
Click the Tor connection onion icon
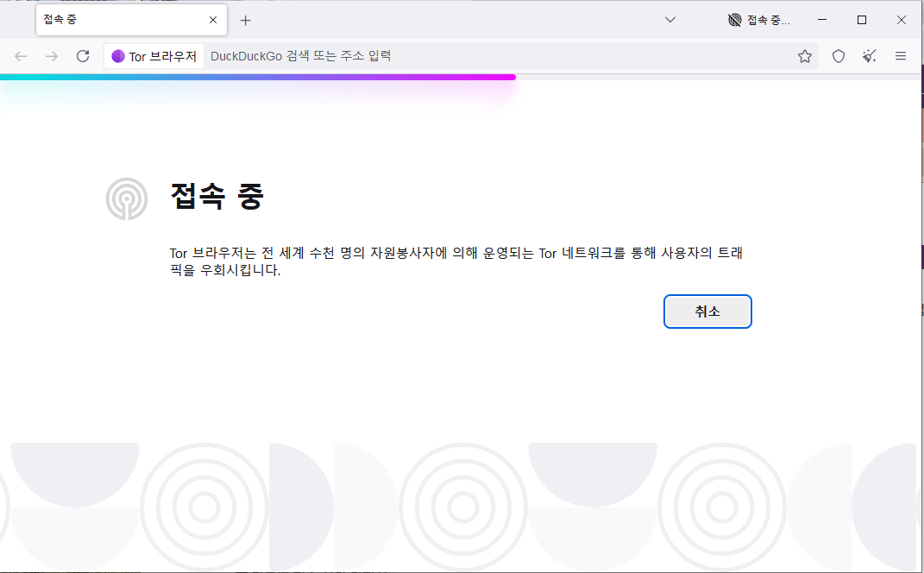127,199
